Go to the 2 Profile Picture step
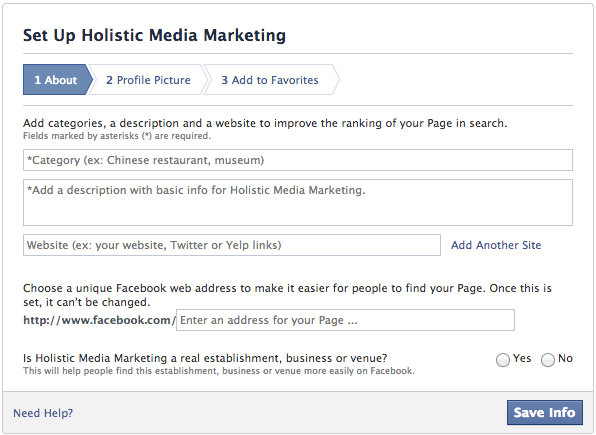This screenshot has height=435, width=596. point(148,80)
